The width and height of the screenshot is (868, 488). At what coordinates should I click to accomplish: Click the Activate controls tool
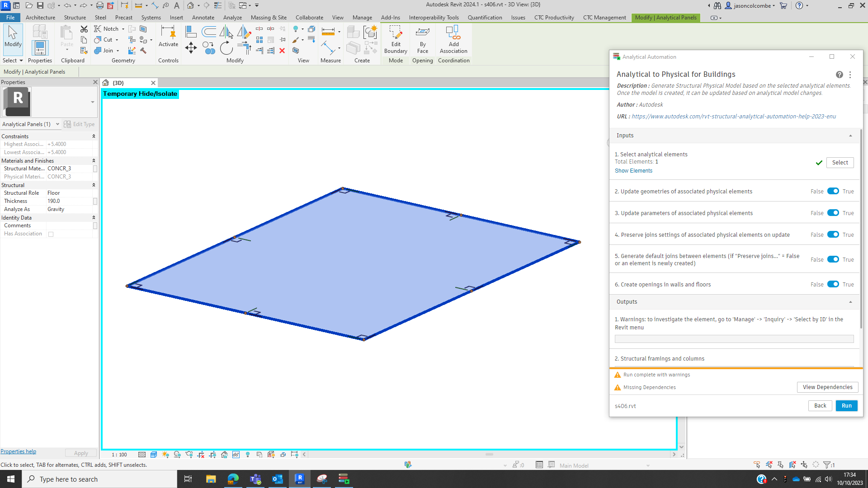[x=168, y=36]
